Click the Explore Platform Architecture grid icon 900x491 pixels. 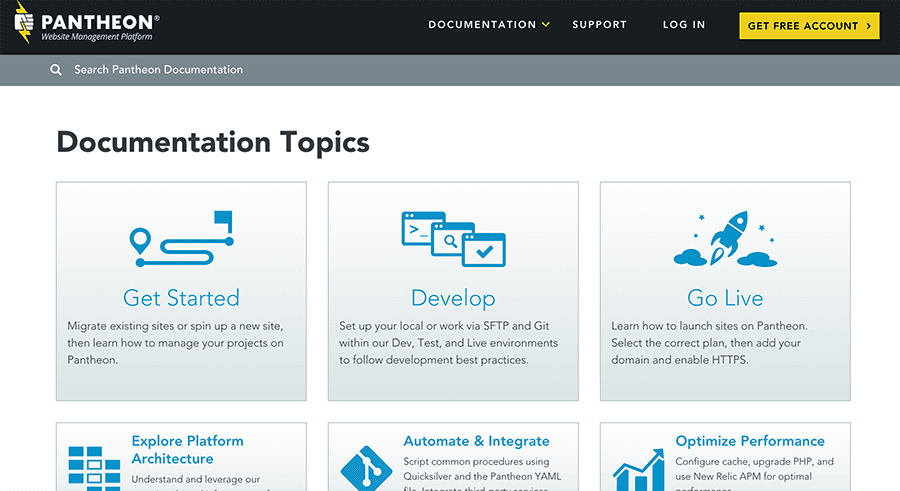[94, 468]
